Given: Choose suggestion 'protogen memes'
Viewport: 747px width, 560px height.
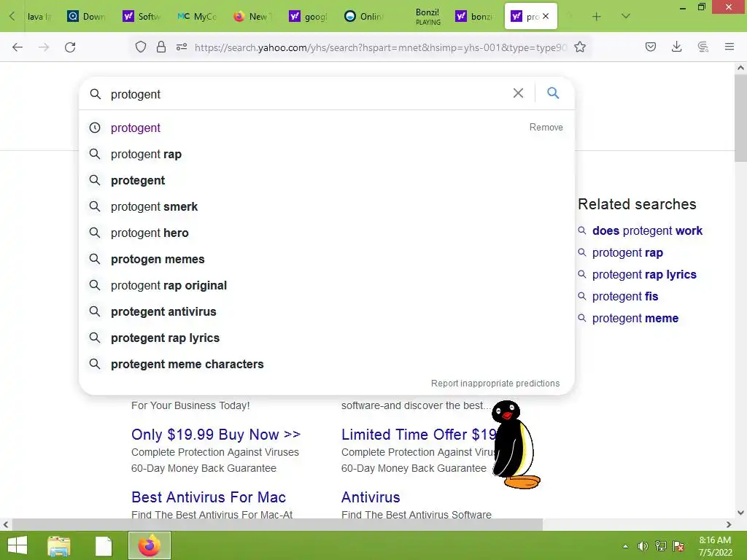Looking at the screenshot, I should click(326, 259).
